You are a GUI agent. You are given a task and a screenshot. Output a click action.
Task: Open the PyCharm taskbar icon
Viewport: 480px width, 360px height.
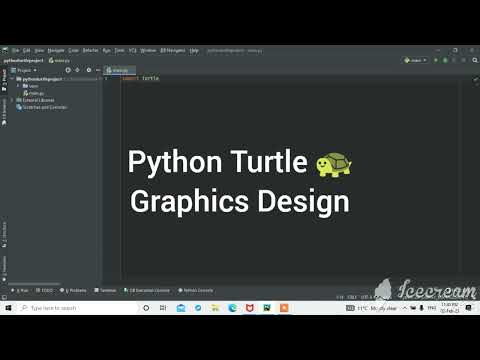(267, 308)
